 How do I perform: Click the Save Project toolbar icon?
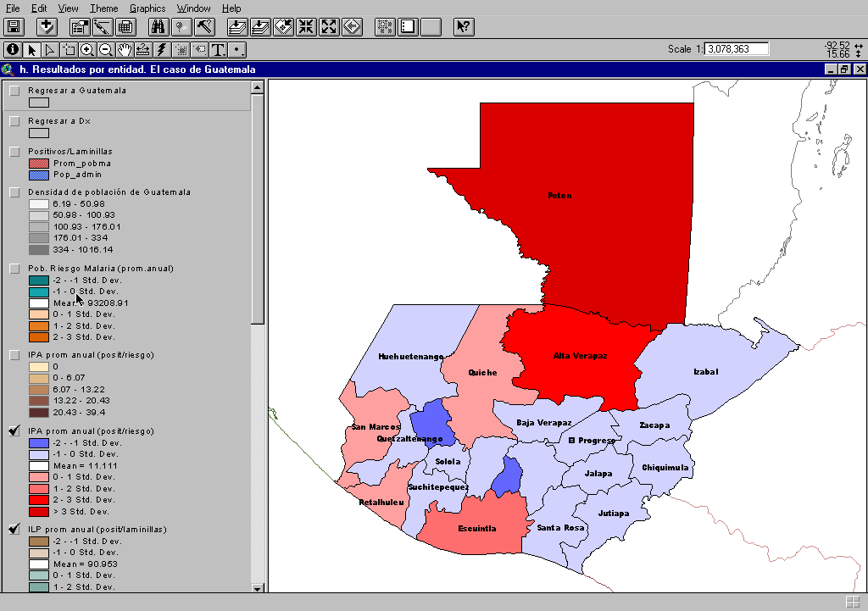[14, 26]
